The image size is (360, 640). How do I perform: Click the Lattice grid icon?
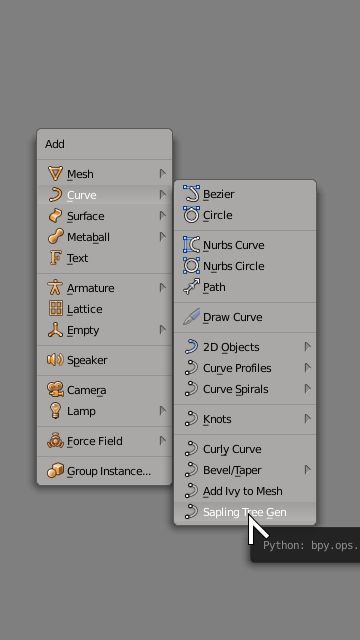[55, 309]
